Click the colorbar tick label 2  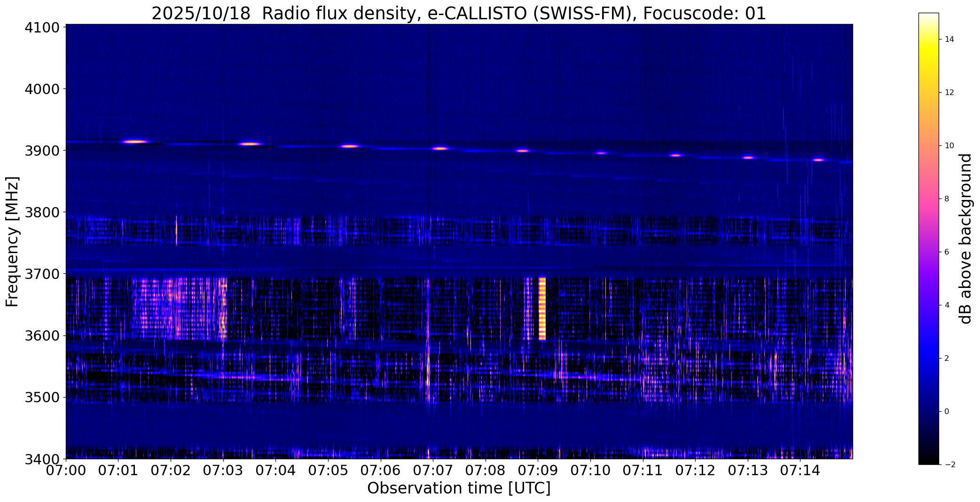pos(947,358)
